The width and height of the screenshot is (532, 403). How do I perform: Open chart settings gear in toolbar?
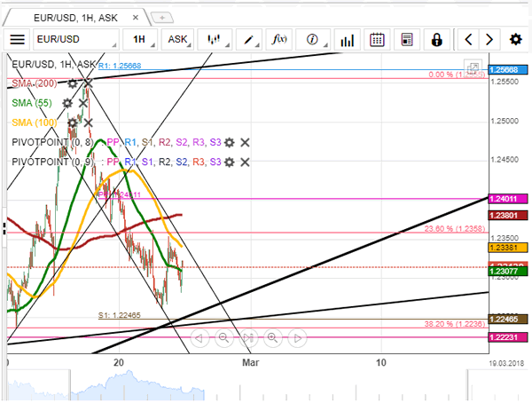pyautogui.click(x=515, y=39)
